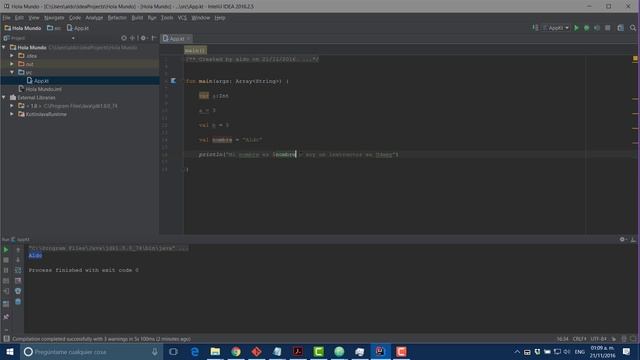The width and height of the screenshot is (640, 360).
Task: Click the Pause Output icon in Run panel
Action: (x=6, y=270)
